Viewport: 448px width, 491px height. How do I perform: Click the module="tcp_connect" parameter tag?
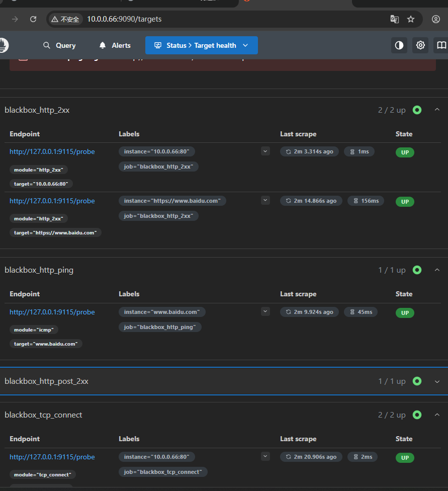43,475
